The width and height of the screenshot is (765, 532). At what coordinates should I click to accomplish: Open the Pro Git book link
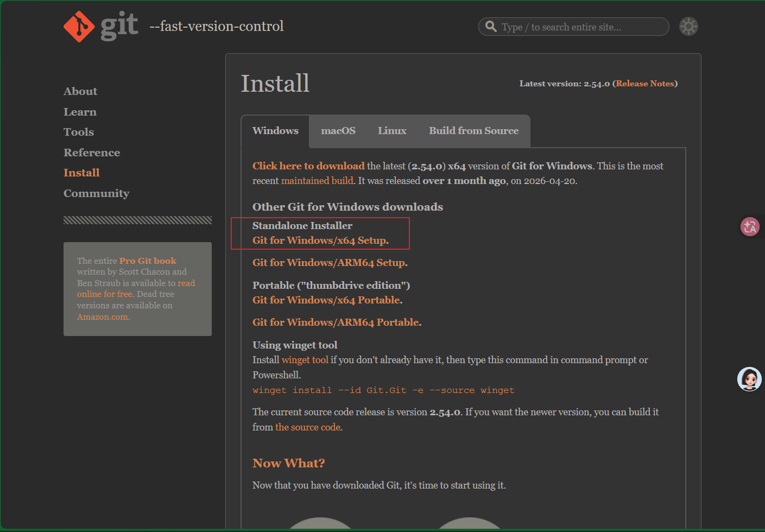[x=148, y=261]
